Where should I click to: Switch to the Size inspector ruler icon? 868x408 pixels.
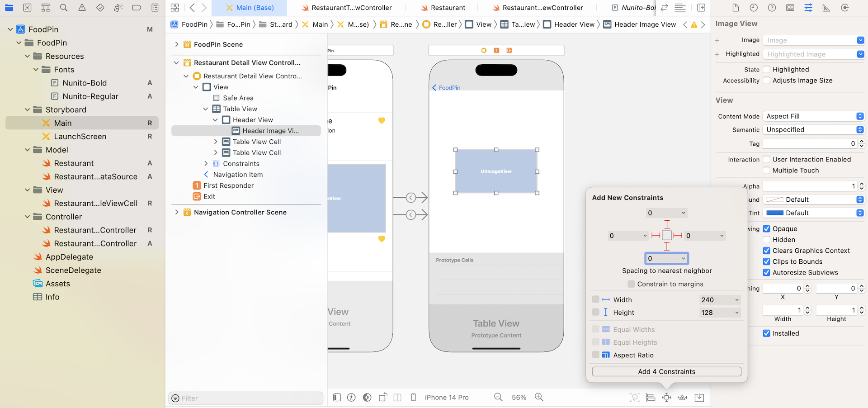826,8
